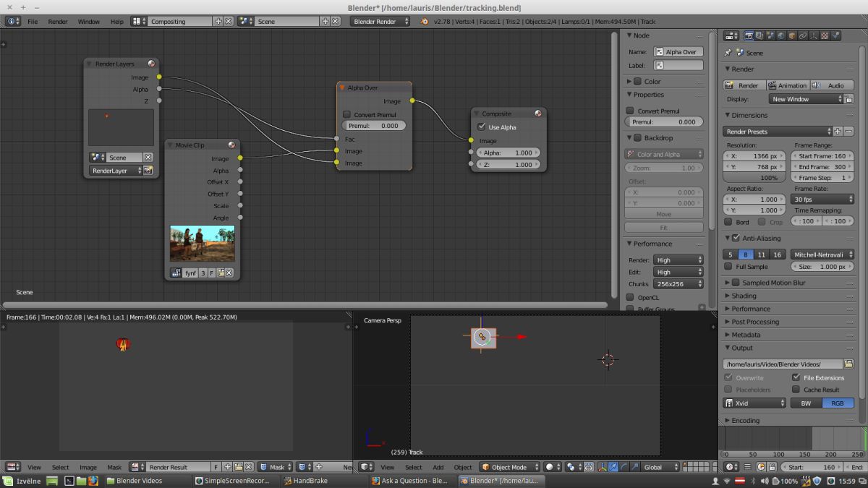
Task: Toggle Use Alpha in the Composite node
Action: pos(482,127)
